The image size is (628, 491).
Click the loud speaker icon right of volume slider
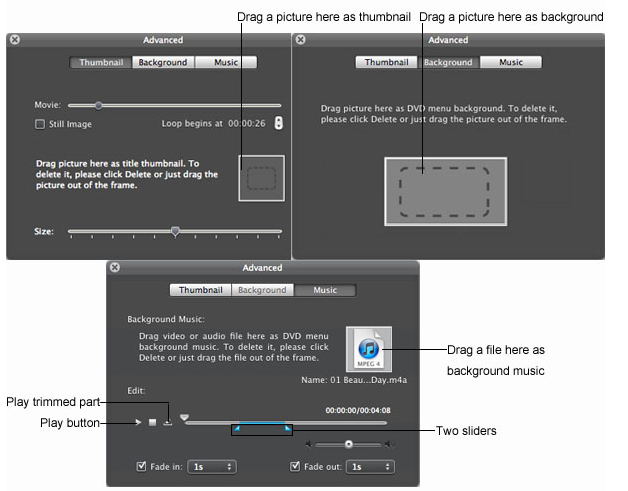389,444
